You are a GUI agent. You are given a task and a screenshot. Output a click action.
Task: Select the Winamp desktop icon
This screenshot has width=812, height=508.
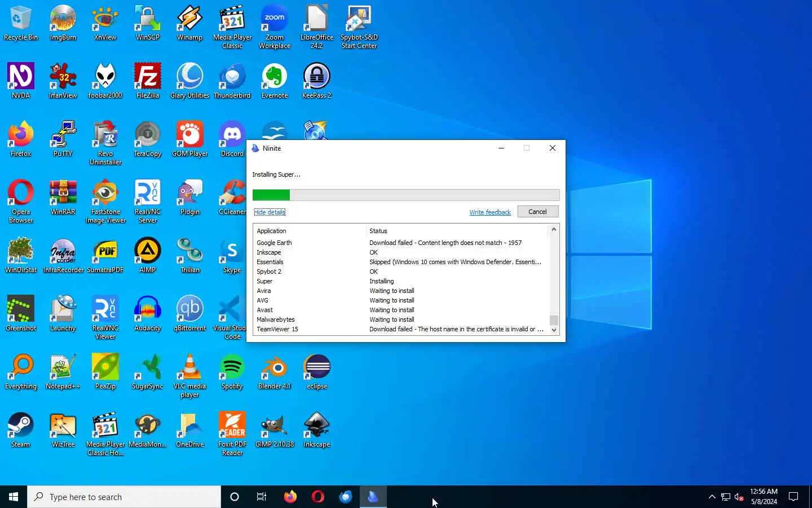189,23
